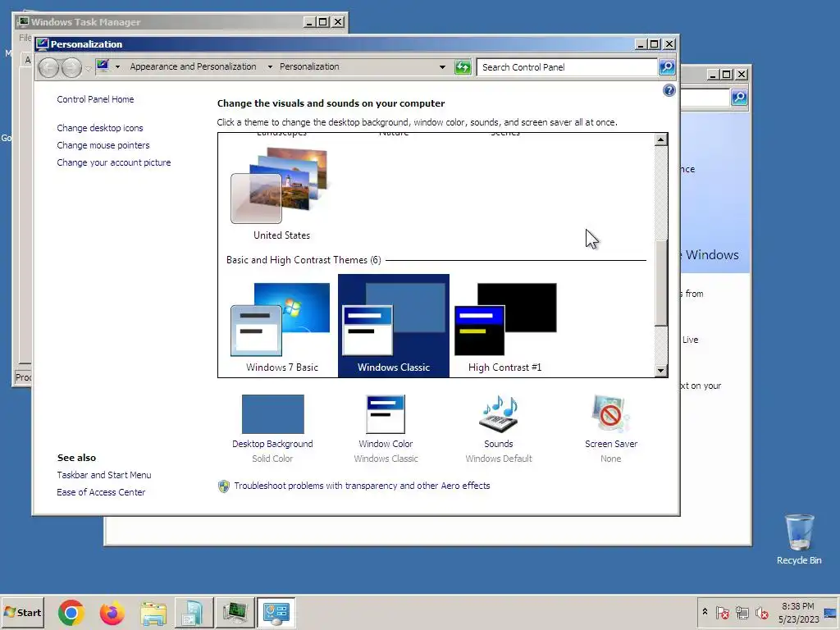Open Sounds settings icon
Image resolution: width=840 pixels, height=630 pixels.
click(498, 414)
